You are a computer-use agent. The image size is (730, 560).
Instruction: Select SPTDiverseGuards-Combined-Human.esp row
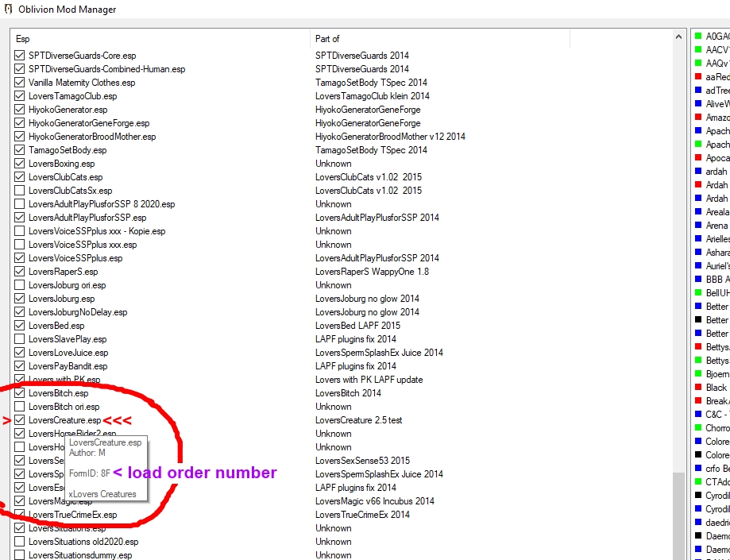tap(106, 69)
